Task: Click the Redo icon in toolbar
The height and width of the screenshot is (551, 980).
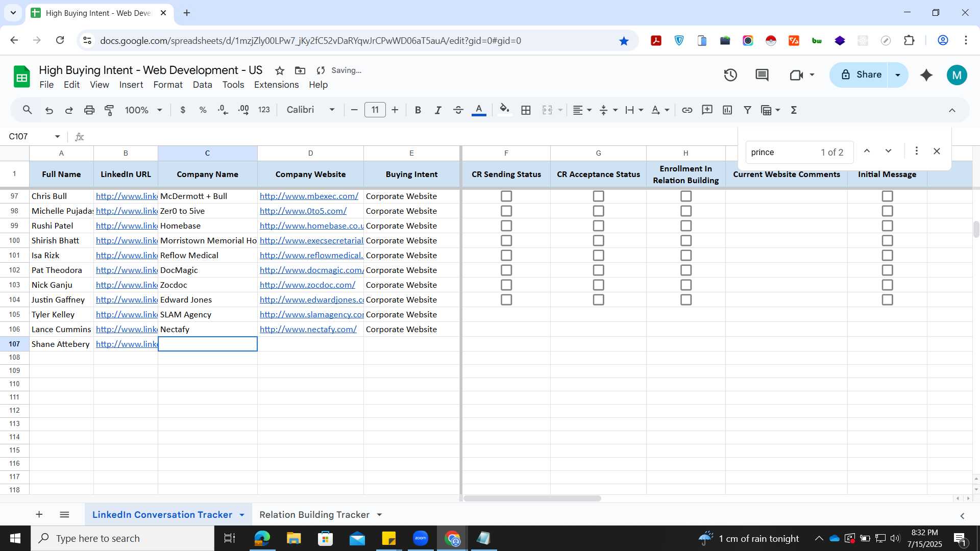Action: 69,110
